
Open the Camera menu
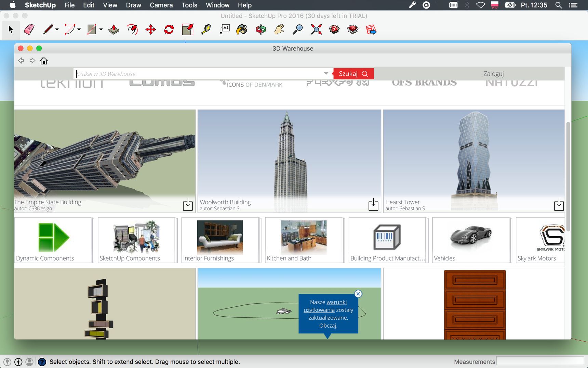(x=161, y=5)
